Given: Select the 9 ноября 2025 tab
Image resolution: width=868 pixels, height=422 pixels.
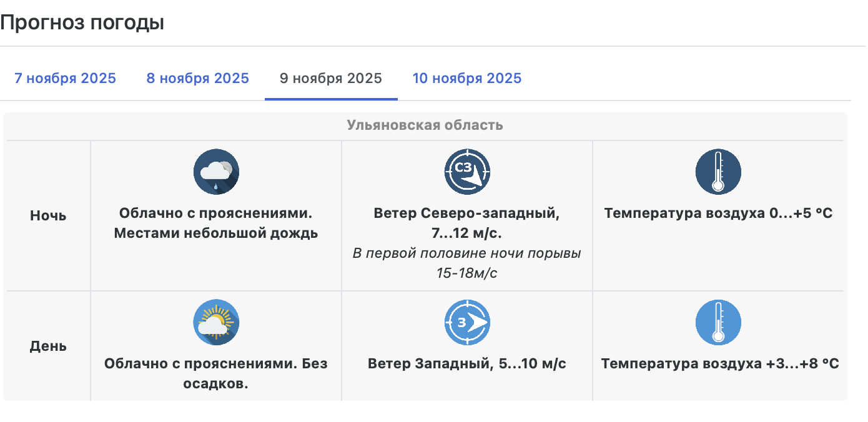Looking at the screenshot, I should [x=331, y=79].
